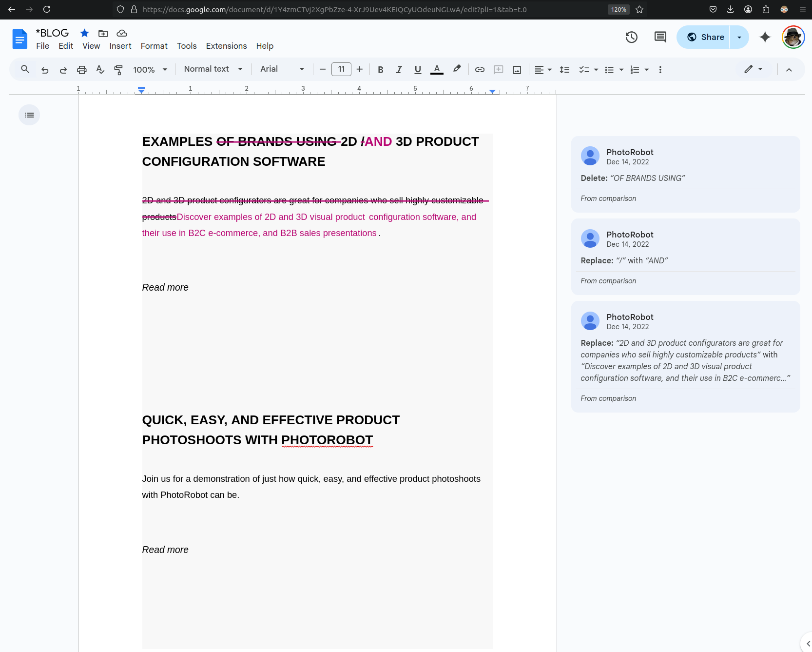This screenshot has height=652, width=812.
Task: Open browser downloads icon
Action: 730,9
